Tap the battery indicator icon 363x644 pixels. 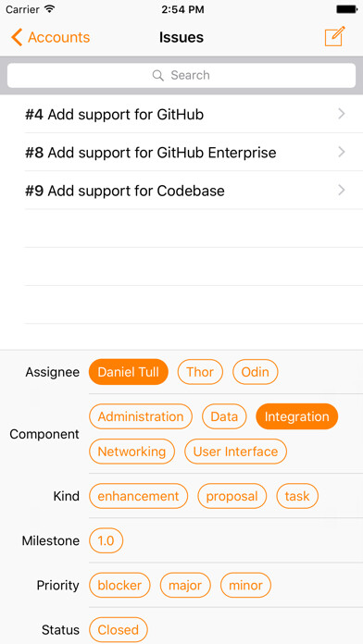346,9
